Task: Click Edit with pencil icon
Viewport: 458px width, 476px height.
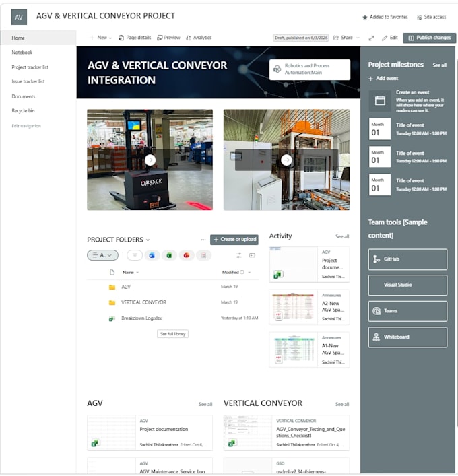Action: [x=390, y=38]
